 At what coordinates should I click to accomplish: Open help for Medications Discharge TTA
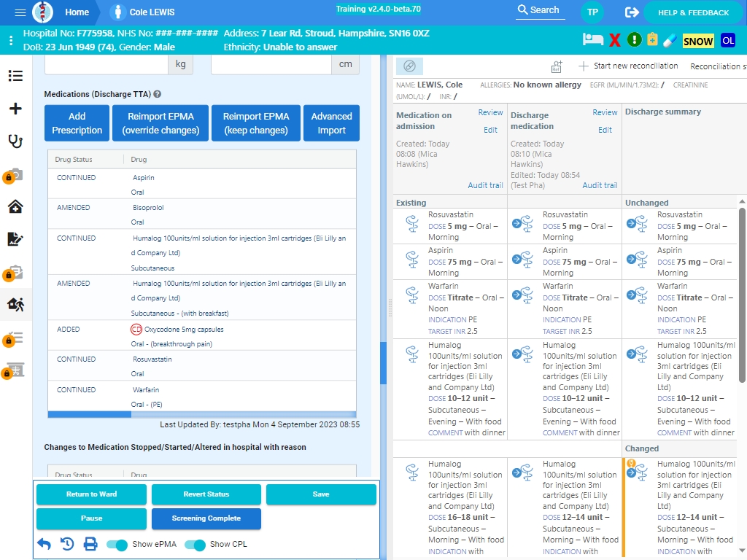158,94
